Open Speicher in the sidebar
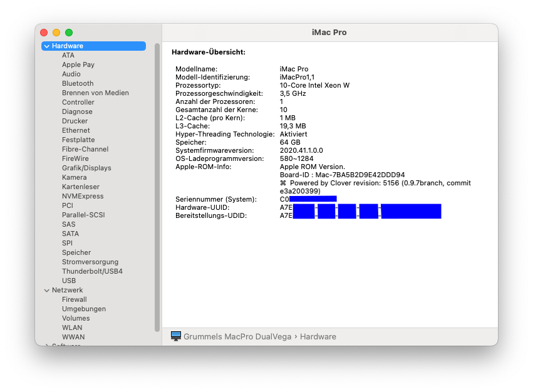This screenshot has height=392, width=533. (76, 252)
